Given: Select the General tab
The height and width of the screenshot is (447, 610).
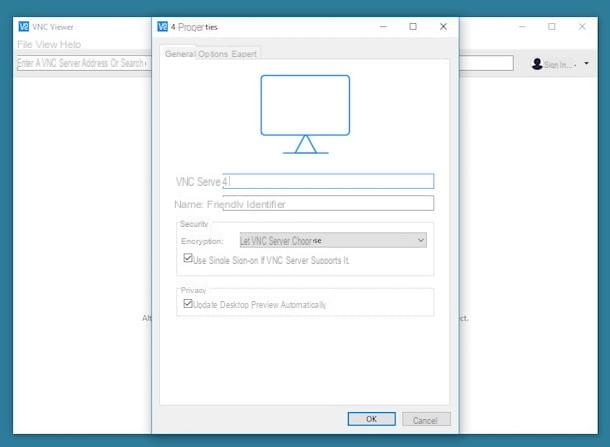Looking at the screenshot, I should coord(180,54).
